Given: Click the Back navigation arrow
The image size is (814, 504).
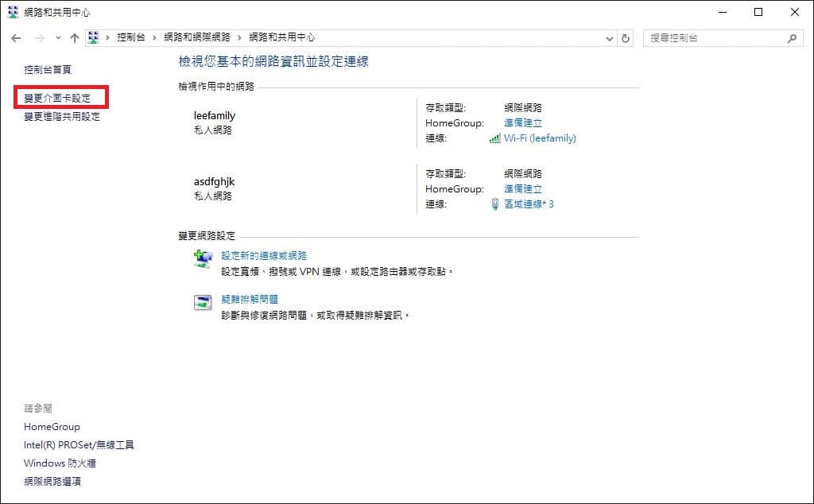Looking at the screenshot, I should point(16,38).
